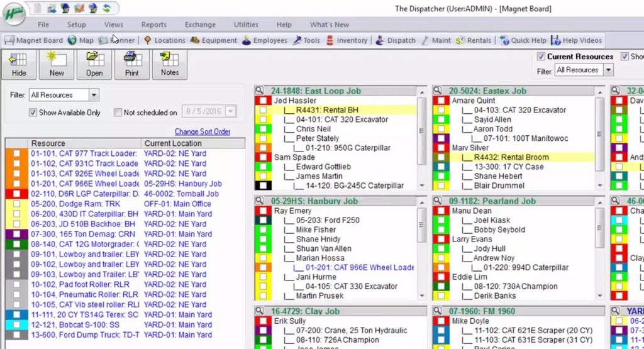644x349 pixels.
Task: Toggle the Current Resources checkbox
Action: pos(541,57)
